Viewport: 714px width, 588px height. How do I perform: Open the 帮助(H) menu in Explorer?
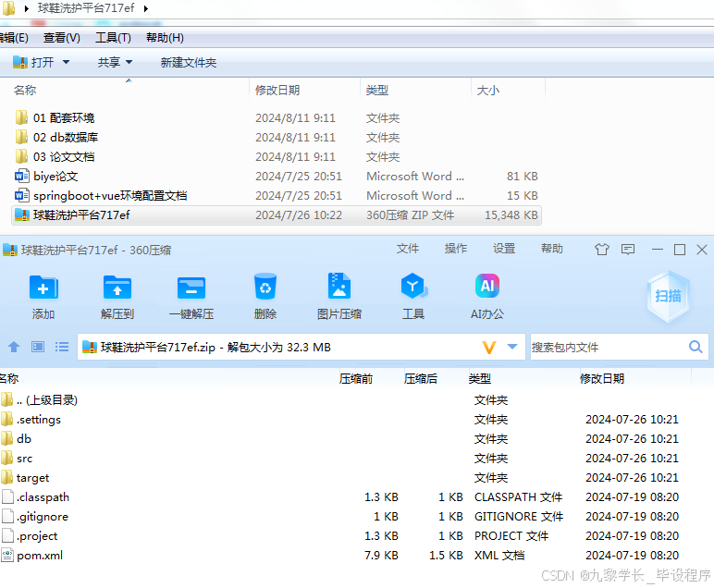(165, 38)
